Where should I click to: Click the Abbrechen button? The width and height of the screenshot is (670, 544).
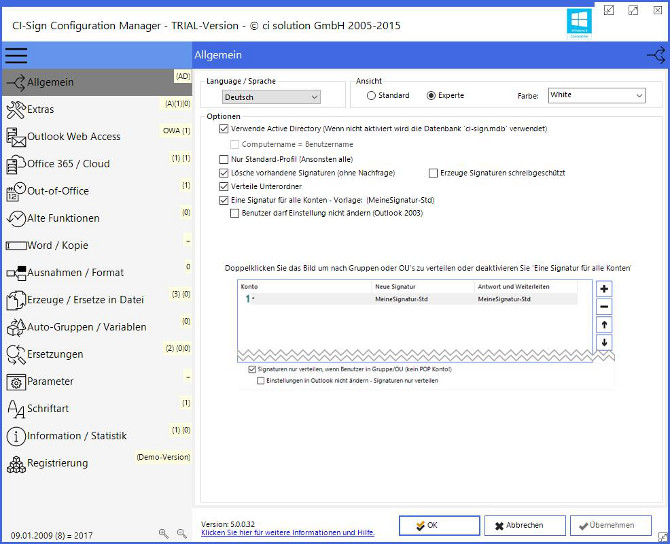(524, 525)
